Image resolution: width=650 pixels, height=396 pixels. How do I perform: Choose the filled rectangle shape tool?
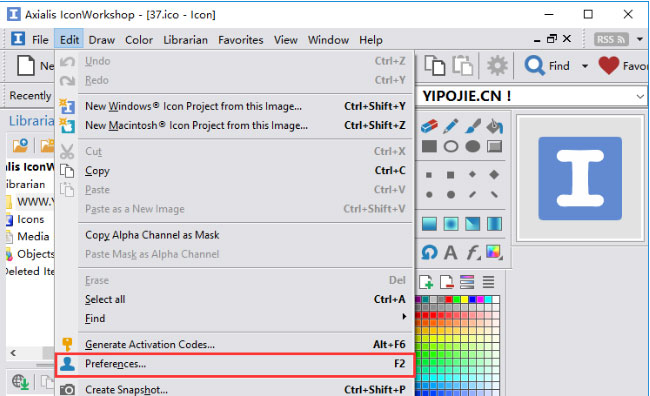click(x=429, y=146)
